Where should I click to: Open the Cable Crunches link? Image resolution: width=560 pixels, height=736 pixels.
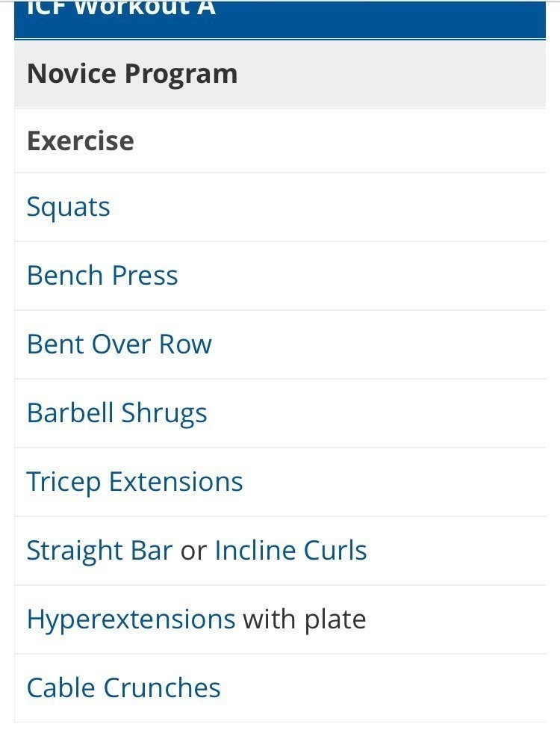coord(123,688)
